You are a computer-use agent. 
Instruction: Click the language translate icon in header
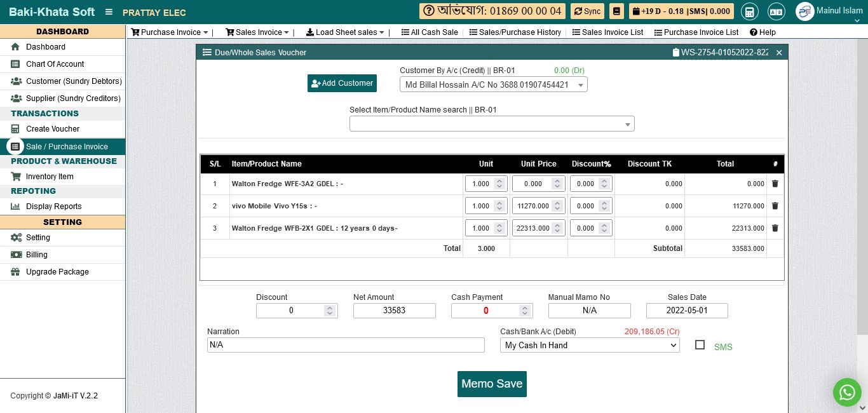[x=776, y=11]
